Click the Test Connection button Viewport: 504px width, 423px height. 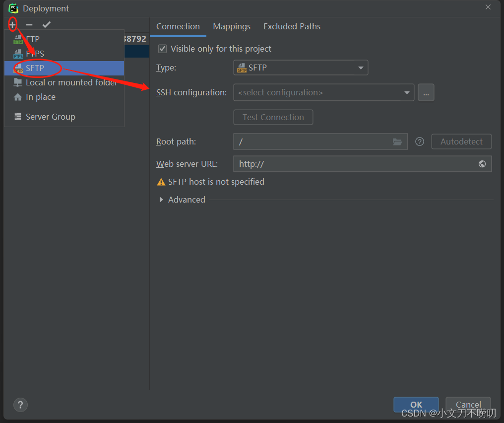click(273, 117)
